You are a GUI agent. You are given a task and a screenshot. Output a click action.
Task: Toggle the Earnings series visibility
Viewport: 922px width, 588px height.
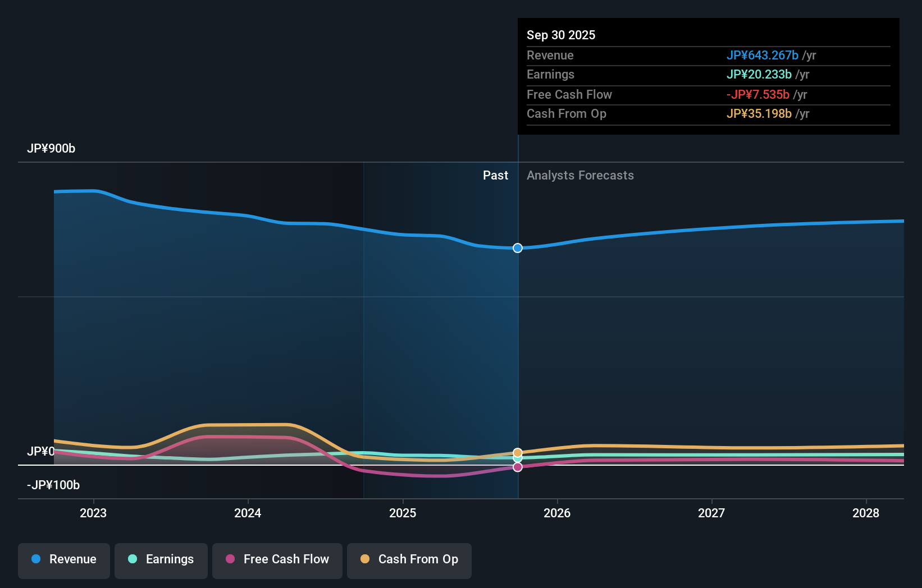[161, 559]
